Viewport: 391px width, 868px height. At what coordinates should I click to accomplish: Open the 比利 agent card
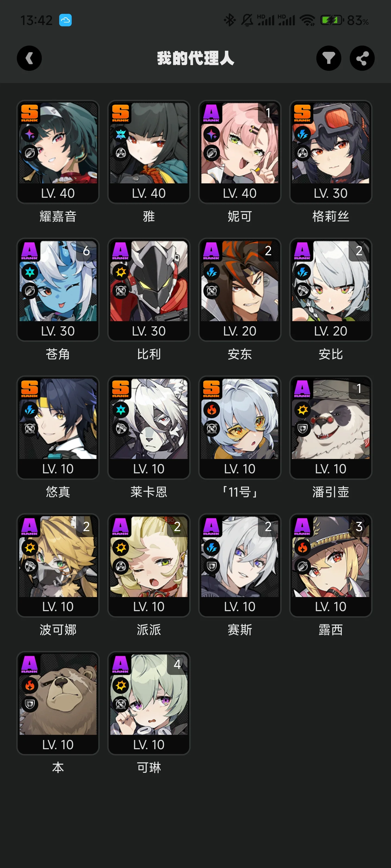click(x=149, y=290)
